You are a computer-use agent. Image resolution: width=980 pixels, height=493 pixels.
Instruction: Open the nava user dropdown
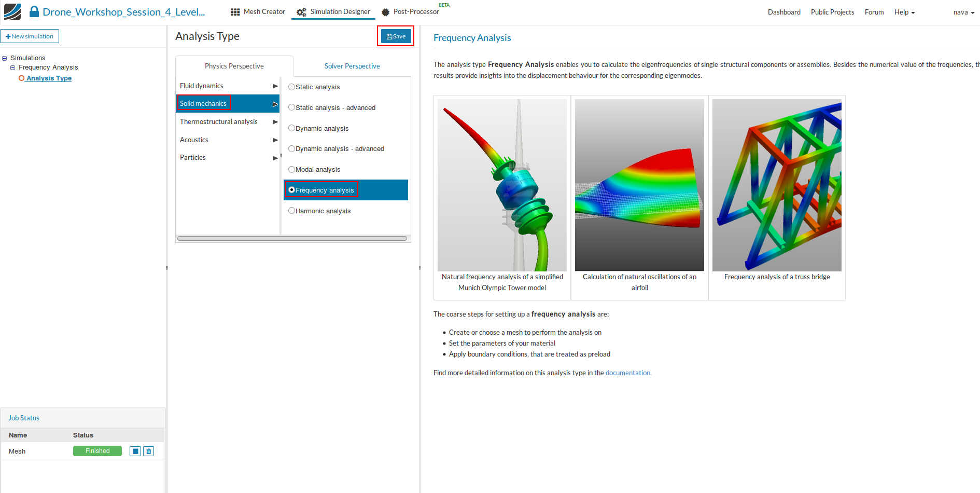click(x=963, y=12)
